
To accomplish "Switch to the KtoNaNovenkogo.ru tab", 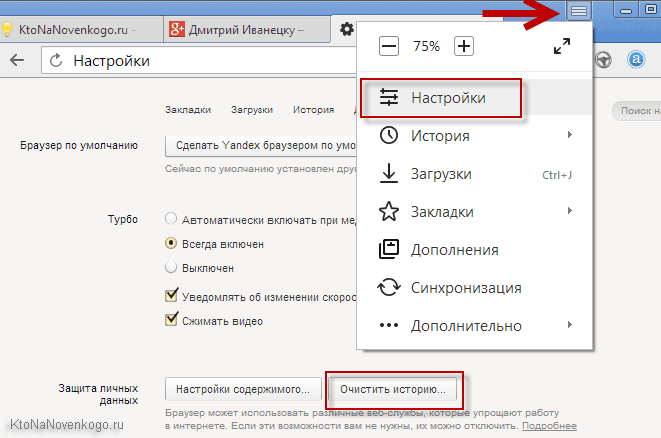I will 80,30.
